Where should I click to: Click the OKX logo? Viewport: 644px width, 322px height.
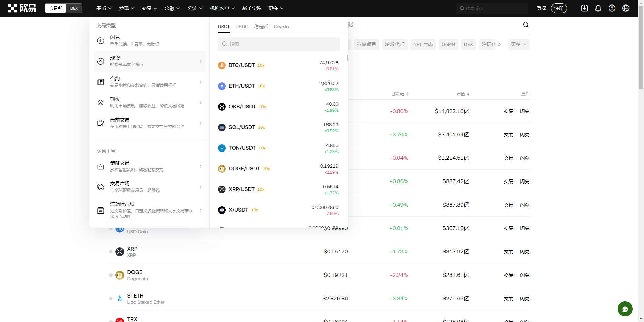22,8
